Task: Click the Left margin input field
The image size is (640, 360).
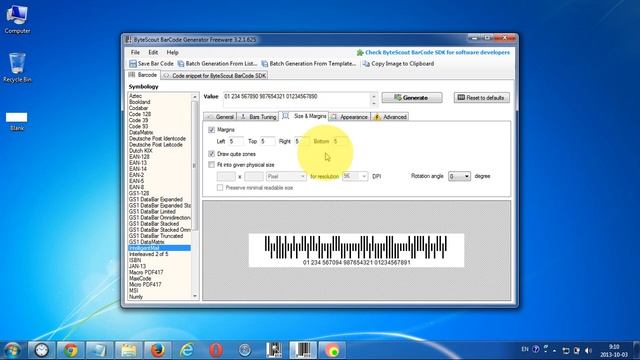Action: point(236,141)
